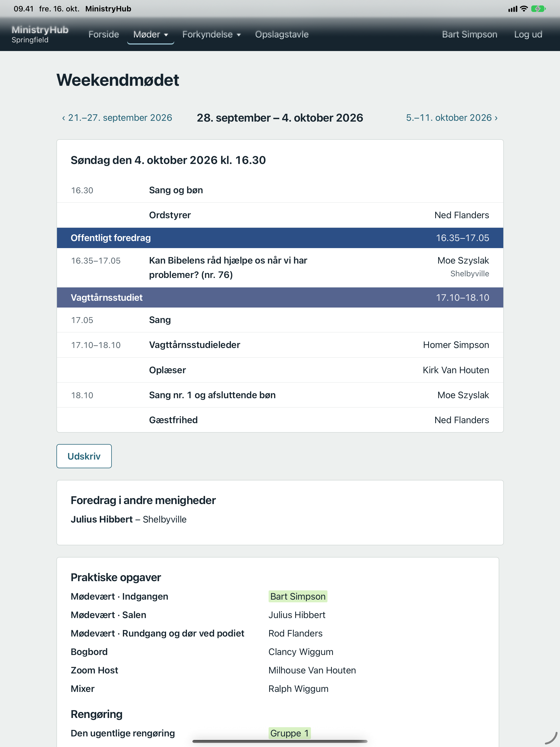The height and width of the screenshot is (747, 560).
Task: Open the Opslagstavle page
Action: pyautogui.click(x=282, y=34)
